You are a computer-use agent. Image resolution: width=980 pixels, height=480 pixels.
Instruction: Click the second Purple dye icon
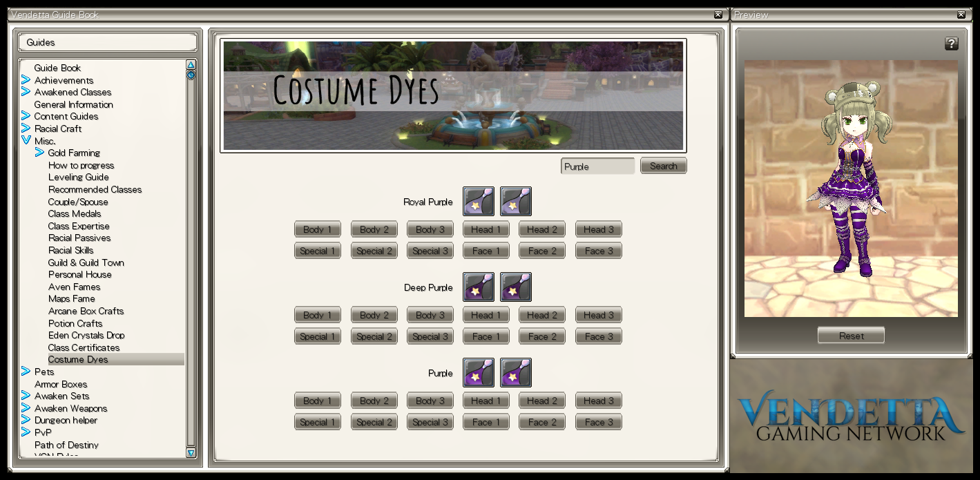click(x=516, y=373)
